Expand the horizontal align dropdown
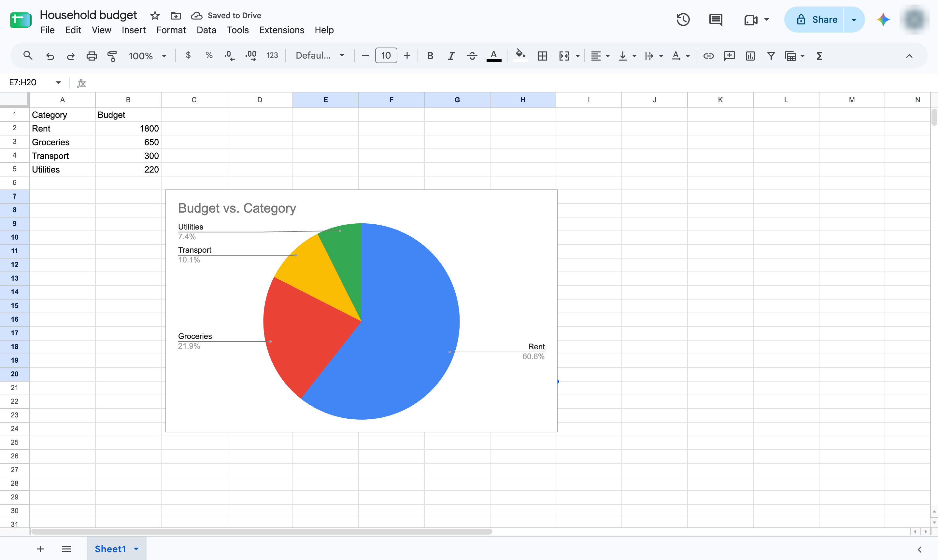 pyautogui.click(x=608, y=56)
